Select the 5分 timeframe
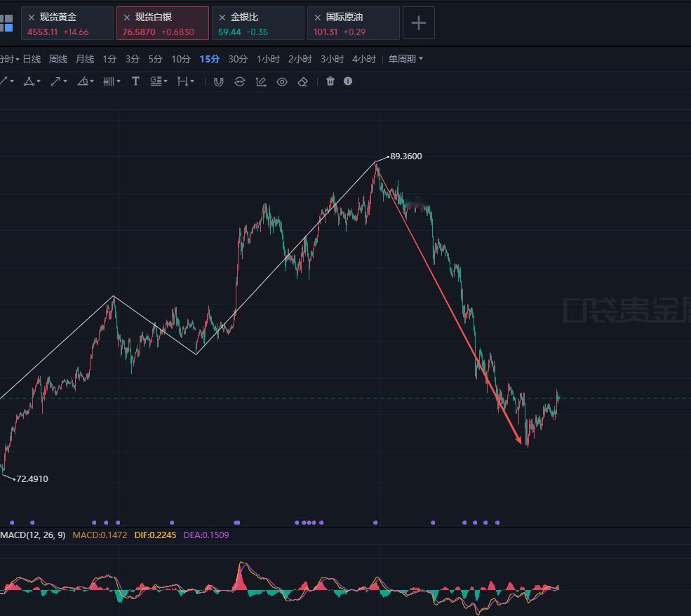This screenshot has width=691, height=616. coord(155,59)
